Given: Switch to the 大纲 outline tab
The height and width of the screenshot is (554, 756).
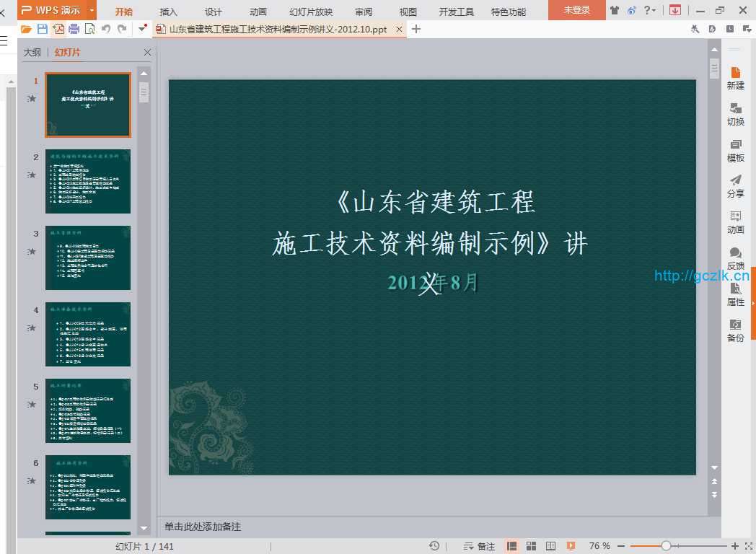Looking at the screenshot, I should coord(32,53).
